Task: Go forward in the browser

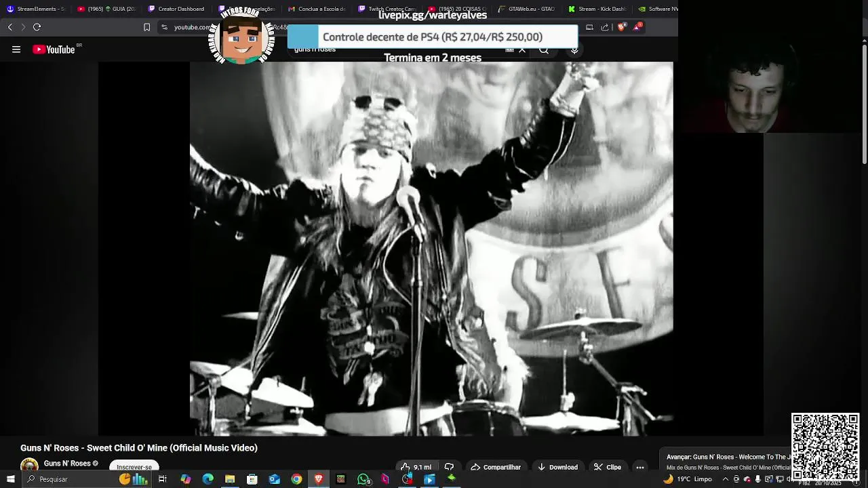Action: (23, 27)
